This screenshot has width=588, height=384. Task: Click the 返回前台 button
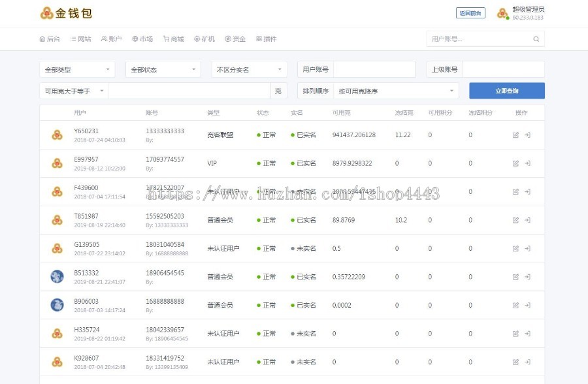(x=470, y=13)
